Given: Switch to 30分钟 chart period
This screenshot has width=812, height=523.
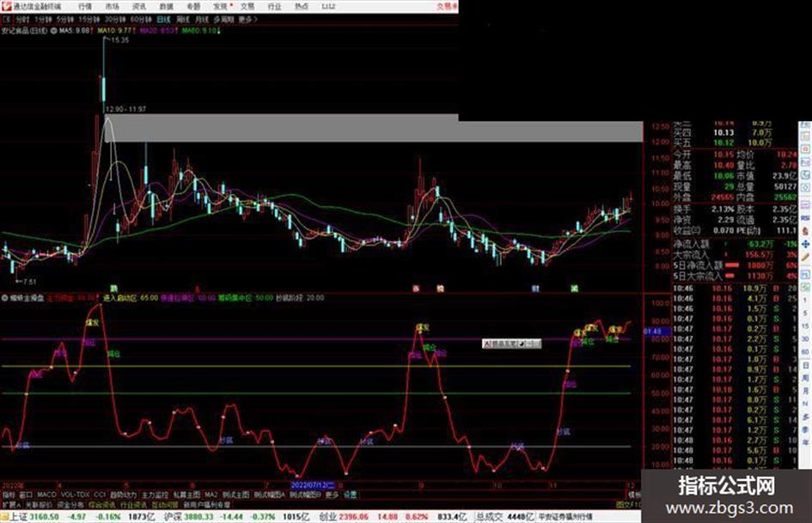Looking at the screenshot, I should point(115,19).
